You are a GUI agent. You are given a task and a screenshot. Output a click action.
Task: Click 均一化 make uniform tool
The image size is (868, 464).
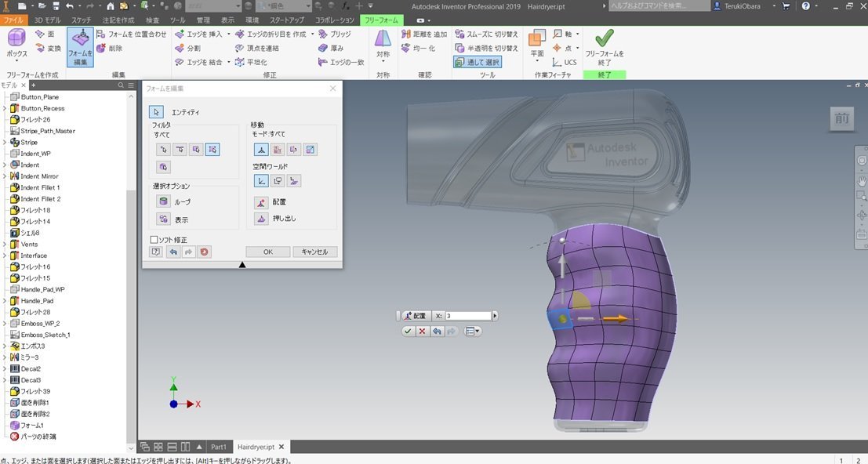tap(419, 48)
